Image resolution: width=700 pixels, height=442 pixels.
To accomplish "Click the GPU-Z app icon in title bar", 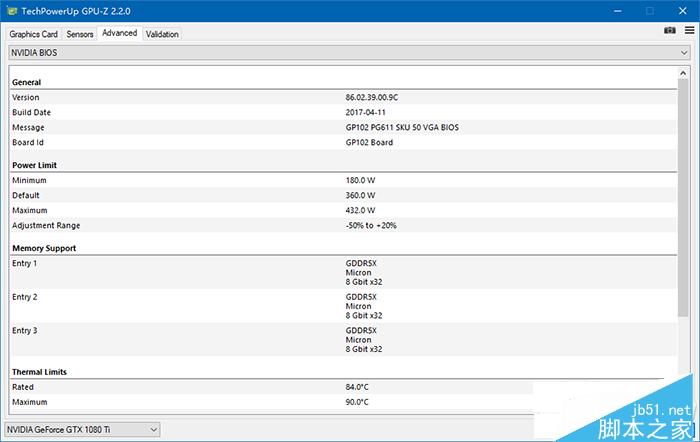I will pyautogui.click(x=12, y=11).
